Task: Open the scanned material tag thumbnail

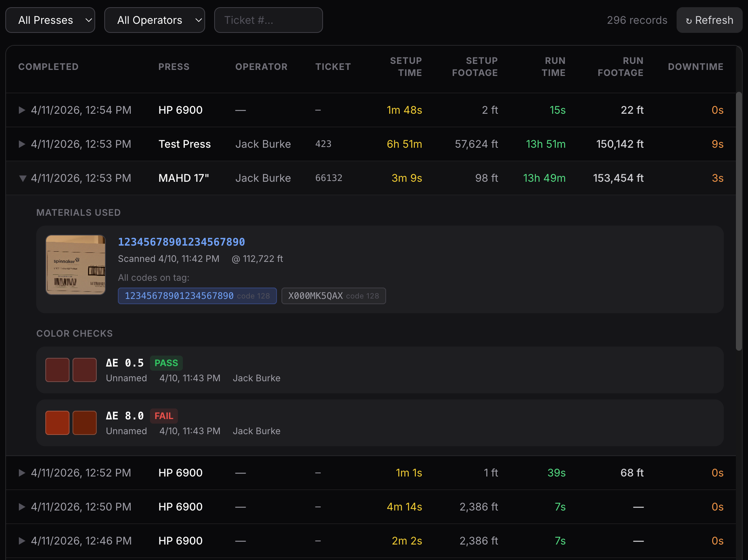Action: click(76, 265)
